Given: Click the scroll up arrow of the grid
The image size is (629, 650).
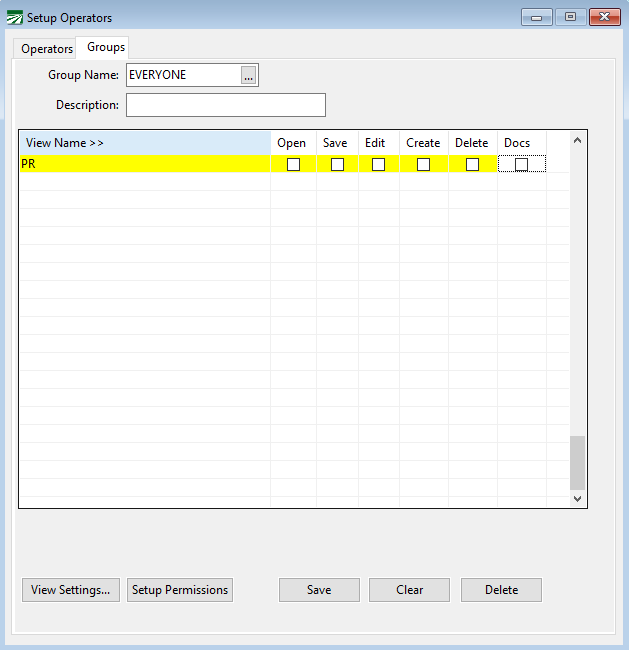Looking at the screenshot, I should [x=577, y=141].
